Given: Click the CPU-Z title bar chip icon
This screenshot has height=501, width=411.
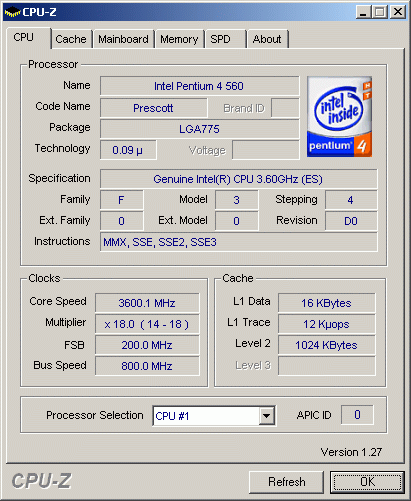Looking at the screenshot, I should tap(12, 12).
